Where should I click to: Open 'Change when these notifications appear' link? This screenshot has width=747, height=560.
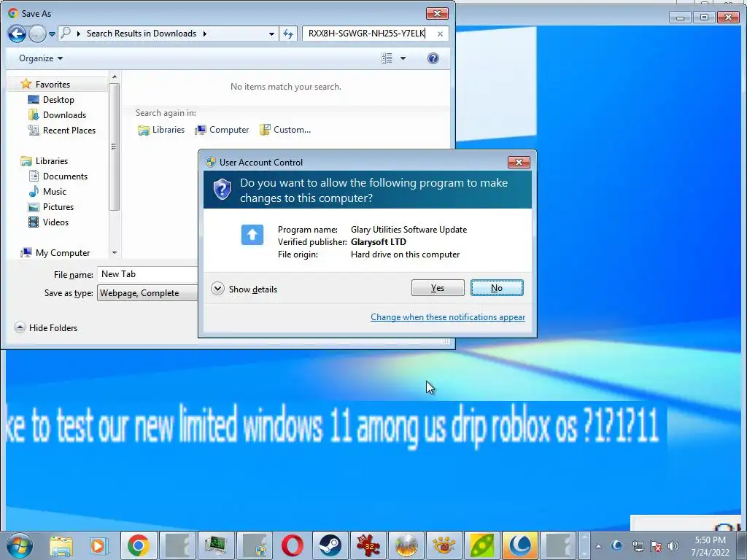[448, 317]
